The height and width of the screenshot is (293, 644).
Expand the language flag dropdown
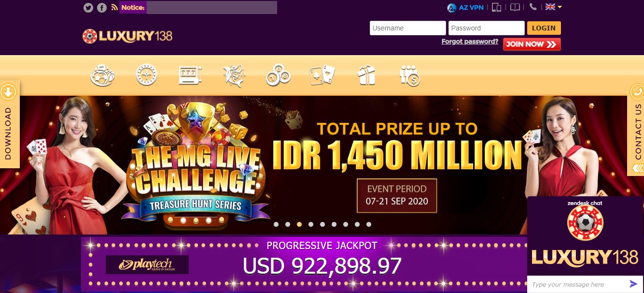point(553,7)
